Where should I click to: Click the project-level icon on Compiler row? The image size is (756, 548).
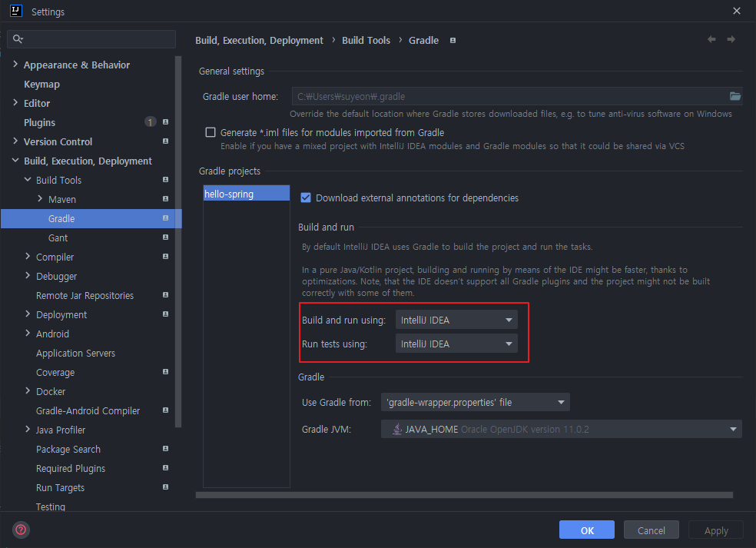coord(165,257)
